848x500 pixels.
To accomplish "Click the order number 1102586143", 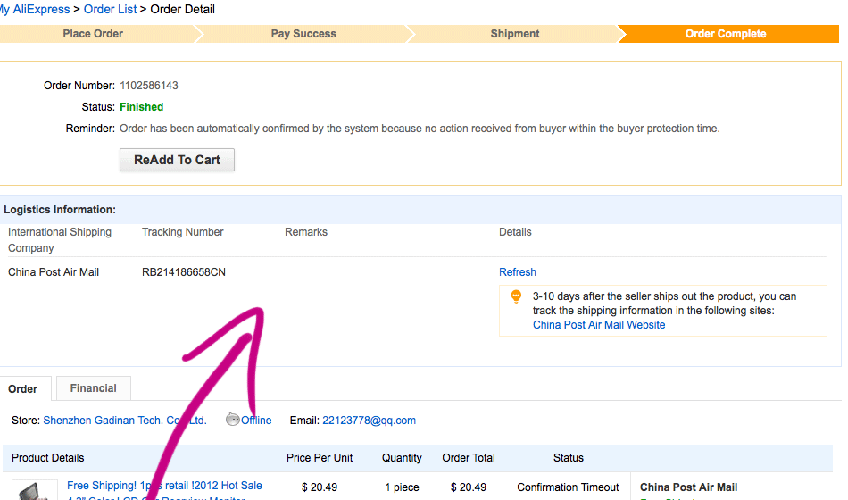I will point(149,85).
